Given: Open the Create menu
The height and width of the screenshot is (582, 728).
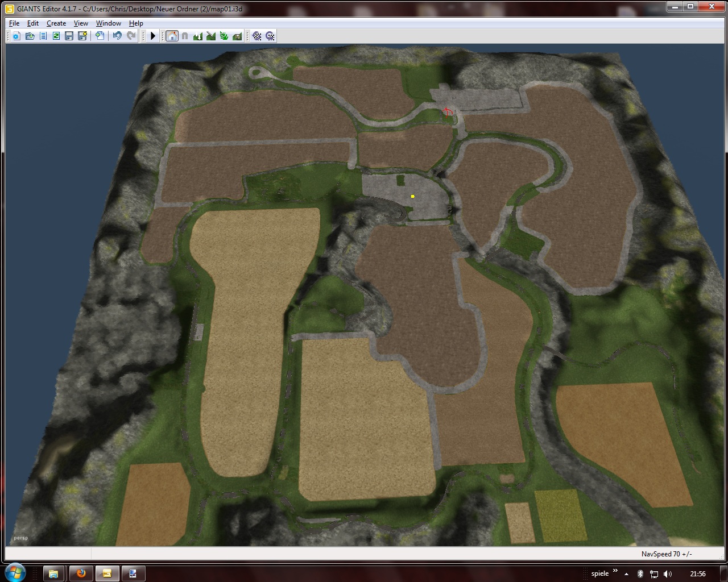Looking at the screenshot, I should pyautogui.click(x=56, y=23).
